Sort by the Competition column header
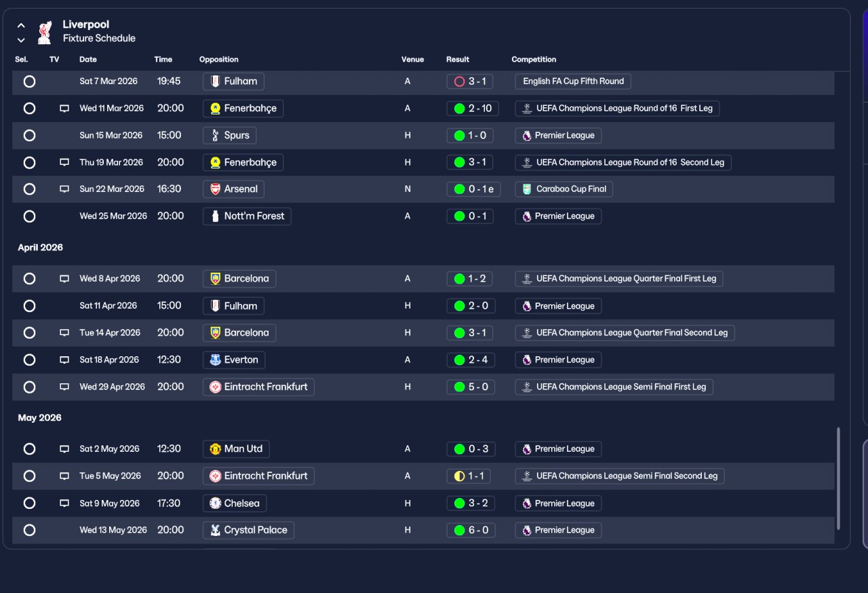 [x=534, y=60]
